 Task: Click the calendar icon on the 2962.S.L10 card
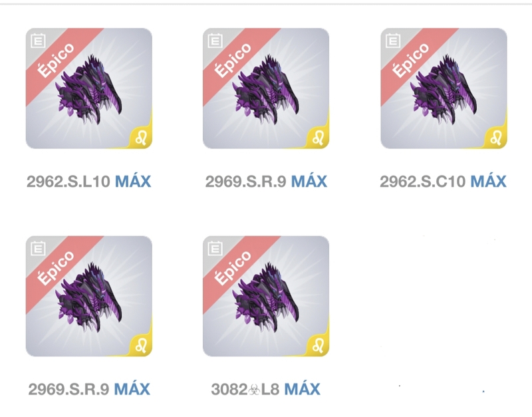coord(38,41)
